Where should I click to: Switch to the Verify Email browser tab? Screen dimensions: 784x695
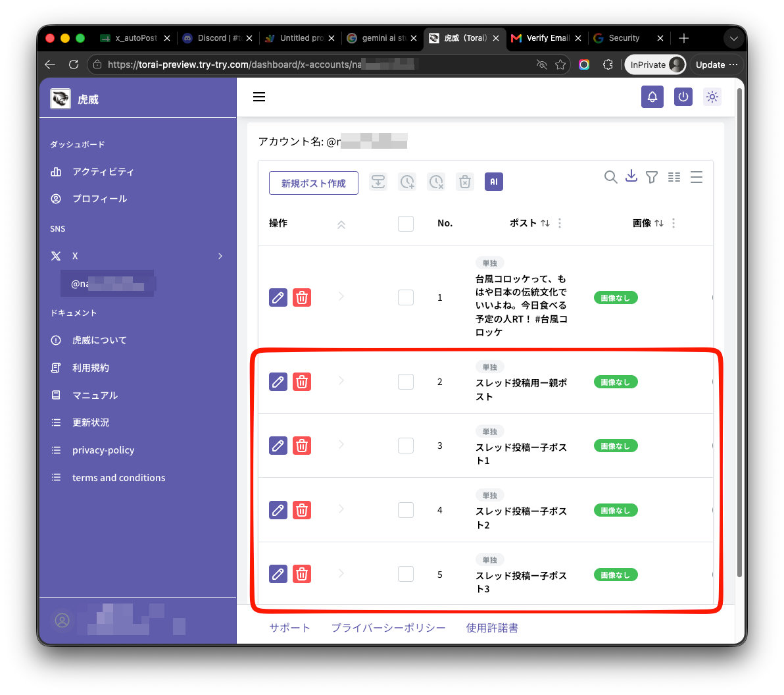tap(546, 38)
